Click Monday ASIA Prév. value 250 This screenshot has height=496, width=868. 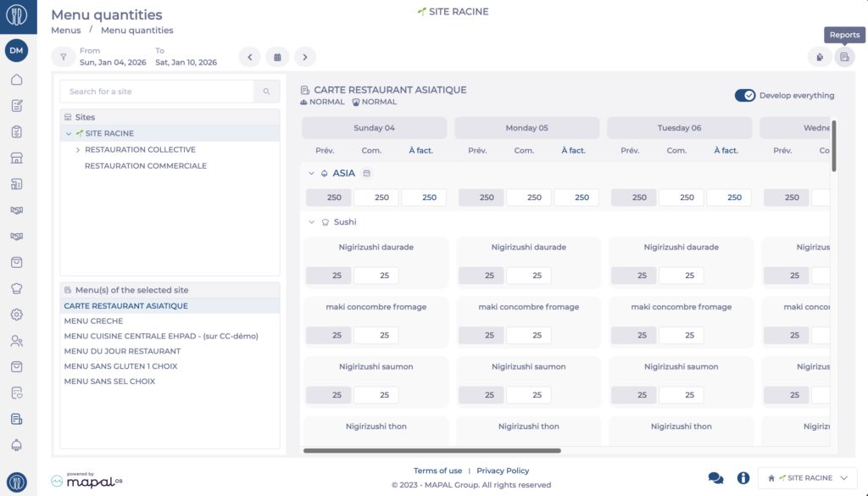[481, 198]
